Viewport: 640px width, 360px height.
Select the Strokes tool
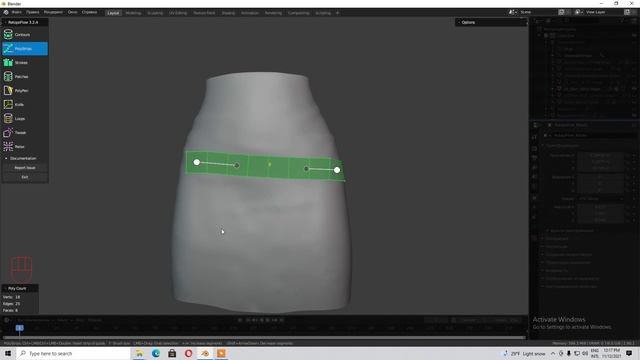(x=25, y=62)
